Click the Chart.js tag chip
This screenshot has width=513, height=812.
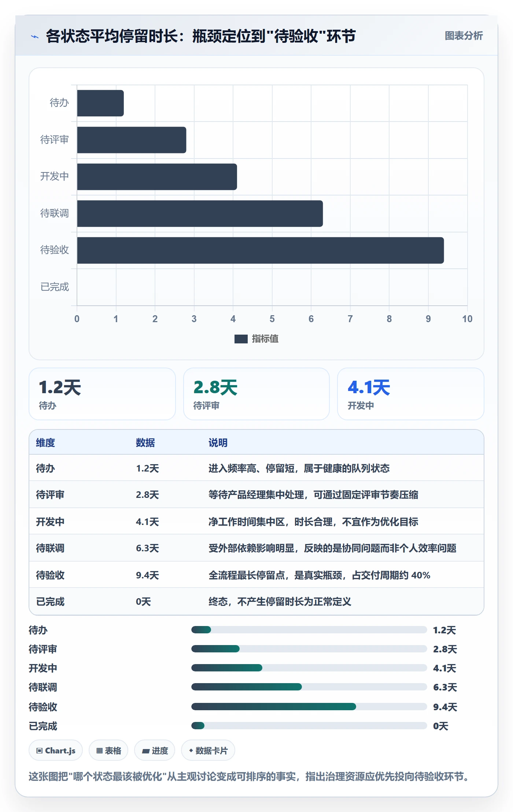click(x=56, y=750)
